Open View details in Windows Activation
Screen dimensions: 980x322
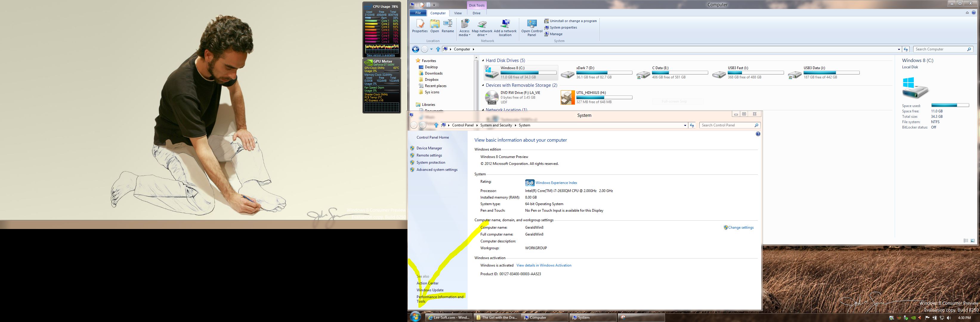click(544, 265)
